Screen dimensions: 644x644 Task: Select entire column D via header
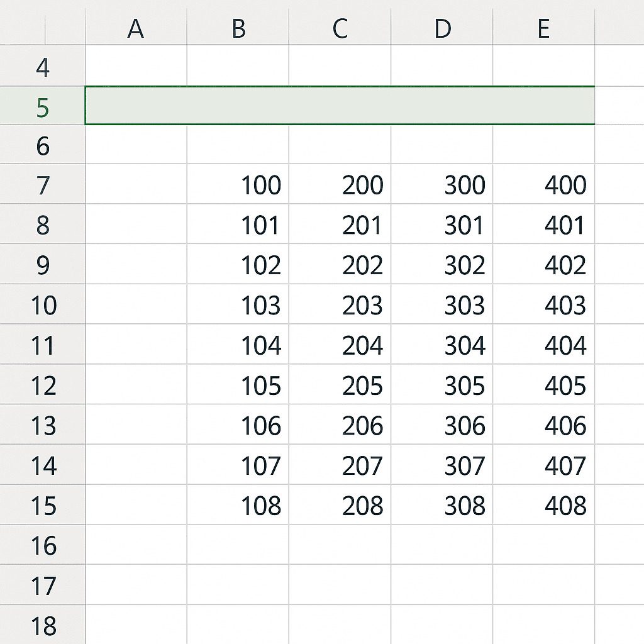coord(442,28)
